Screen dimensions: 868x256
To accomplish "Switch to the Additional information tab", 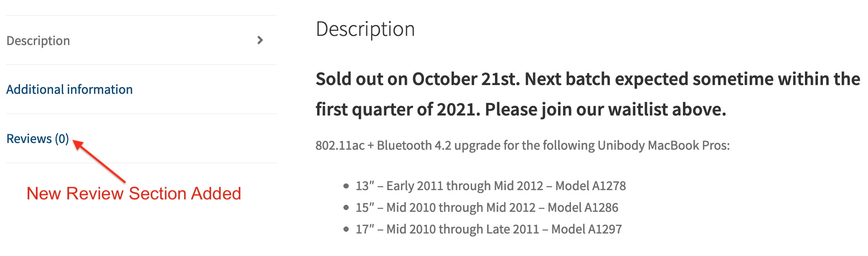I will (x=69, y=90).
